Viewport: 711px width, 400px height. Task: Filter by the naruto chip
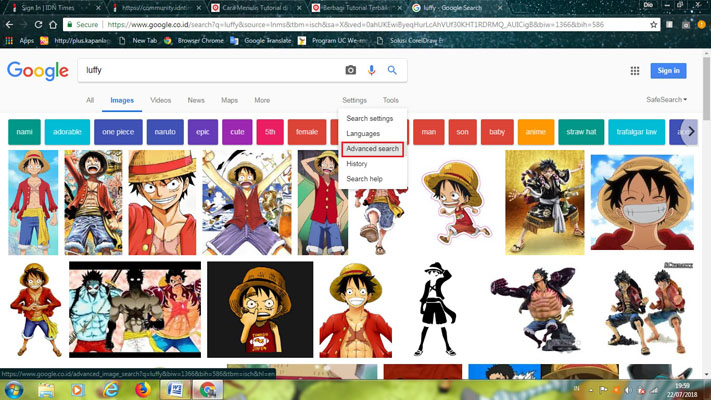coord(165,132)
